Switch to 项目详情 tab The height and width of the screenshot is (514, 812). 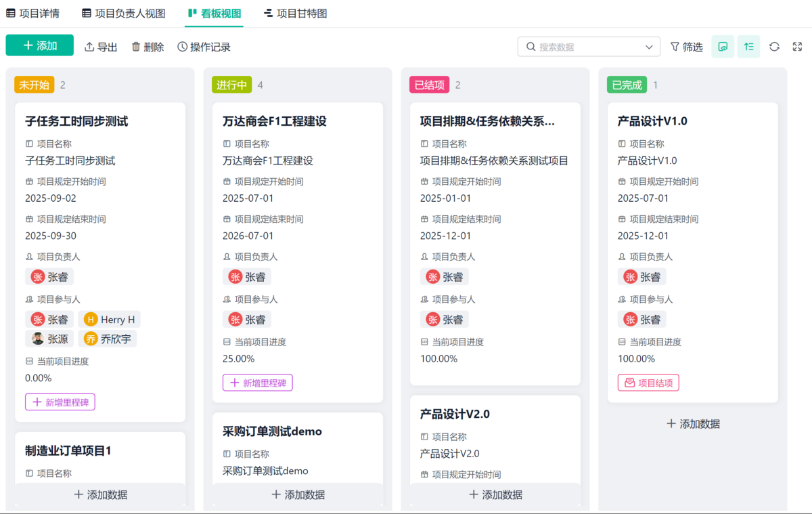pyautogui.click(x=33, y=13)
